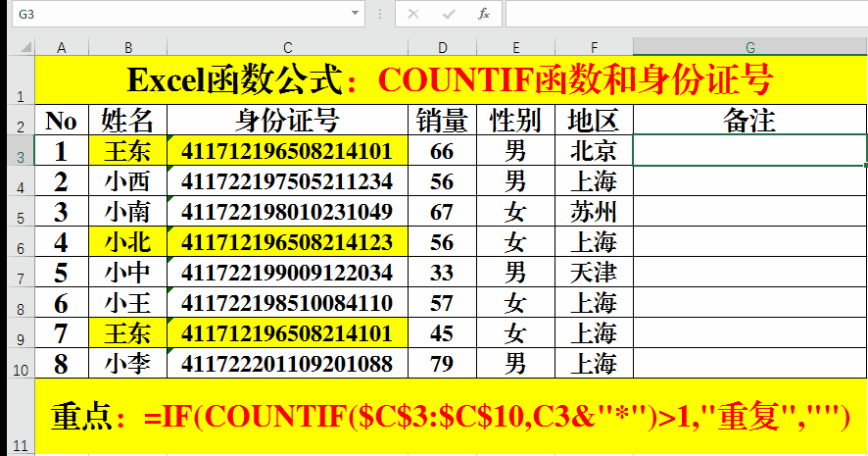
Task: Click ID cell 411722197505211234
Action: pos(287,180)
